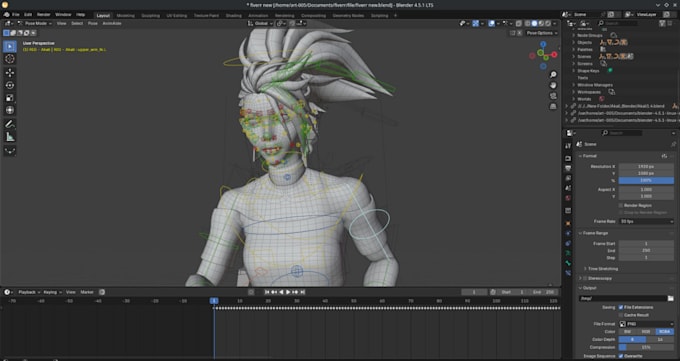The height and width of the screenshot is (361, 680).
Task: Select the Measure tool
Action: (x=10, y=137)
